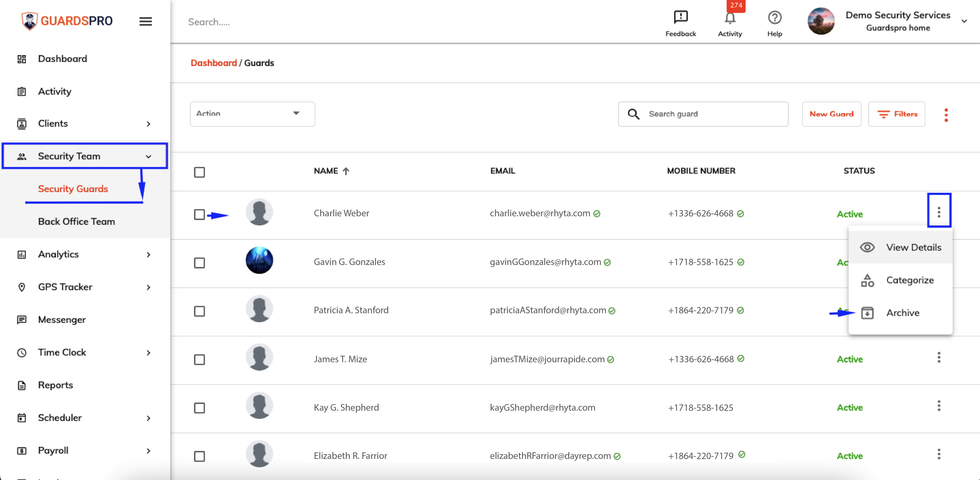
Task: Open the Help question mark icon
Action: click(x=775, y=23)
